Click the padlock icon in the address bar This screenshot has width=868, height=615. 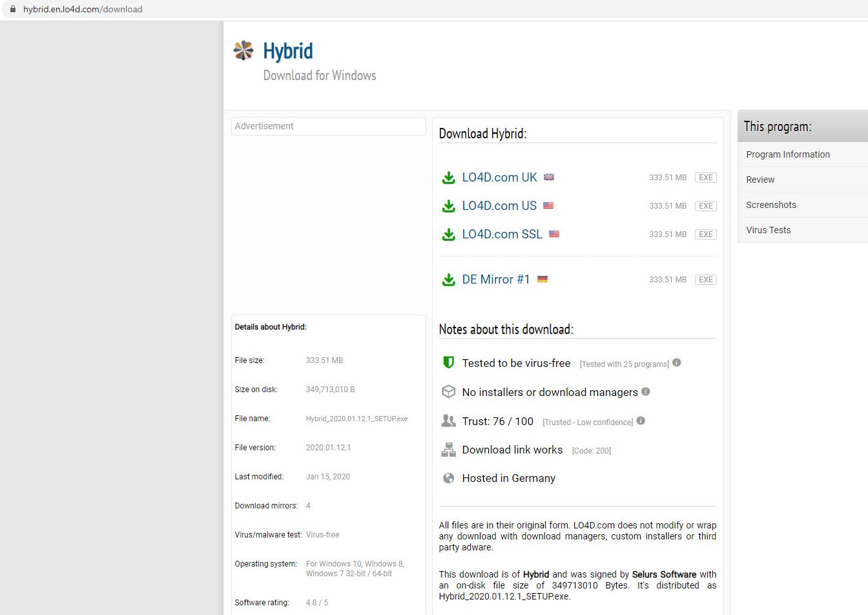pyautogui.click(x=12, y=9)
